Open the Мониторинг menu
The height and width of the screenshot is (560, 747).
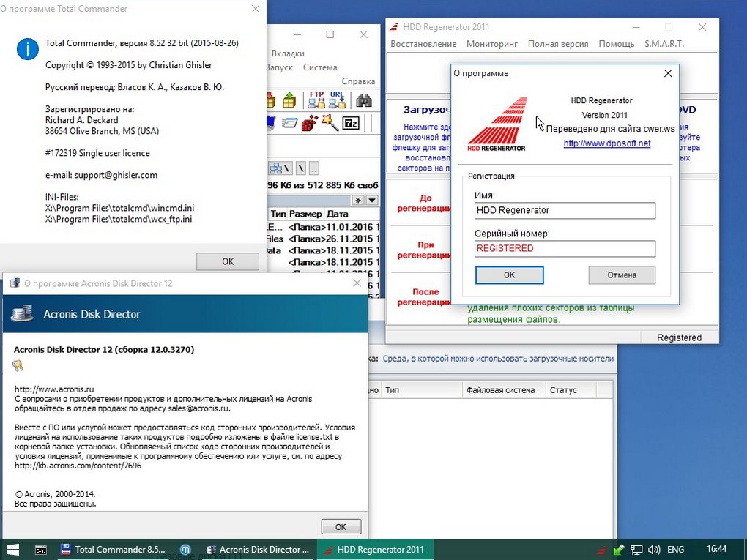[492, 44]
